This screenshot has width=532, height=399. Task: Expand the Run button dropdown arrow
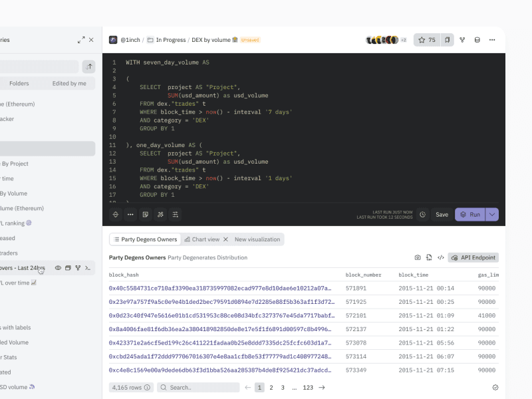coord(492,215)
